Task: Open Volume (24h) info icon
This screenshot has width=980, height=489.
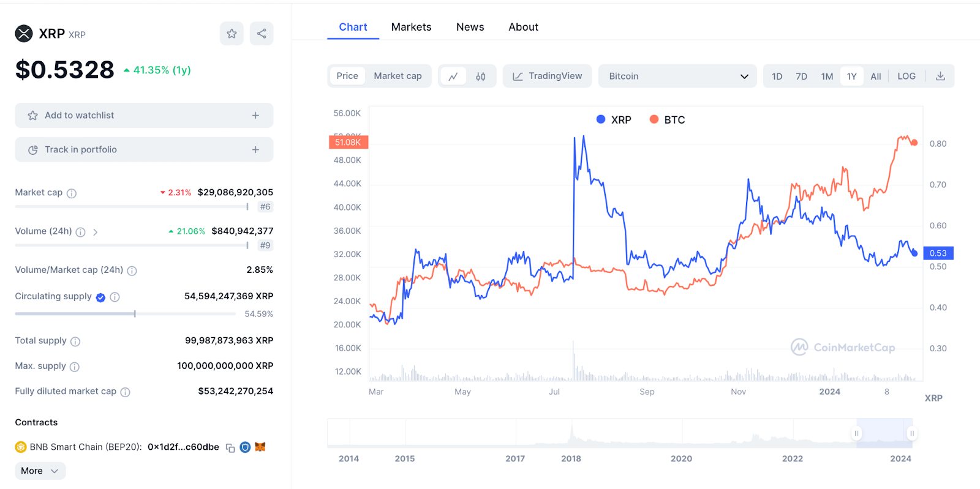Action: pos(80,232)
